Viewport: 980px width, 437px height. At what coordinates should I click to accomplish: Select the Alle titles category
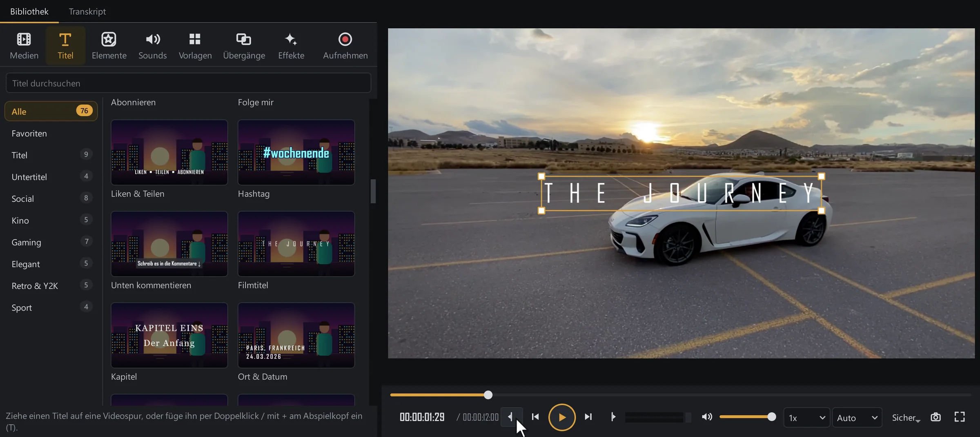(x=51, y=111)
